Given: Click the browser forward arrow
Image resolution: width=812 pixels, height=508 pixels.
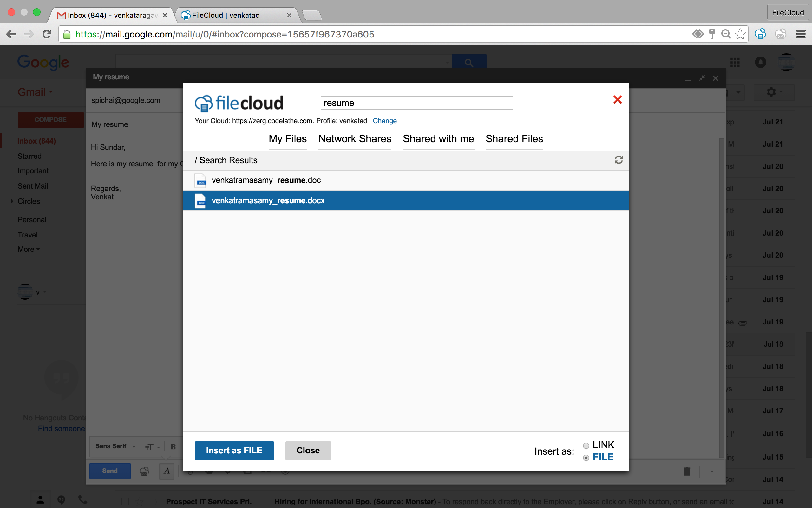Looking at the screenshot, I should (x=29, y=34).
